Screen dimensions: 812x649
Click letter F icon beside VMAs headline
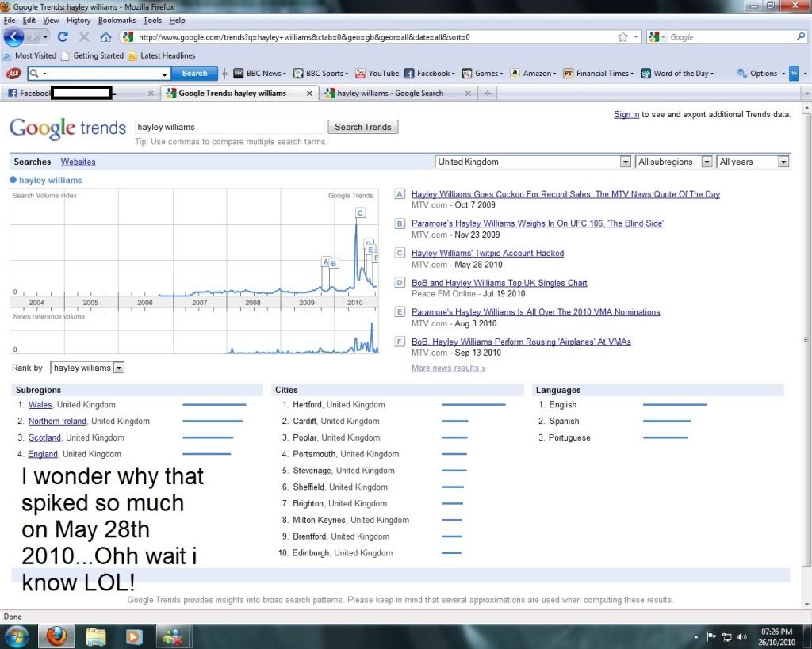pos(400,342)
